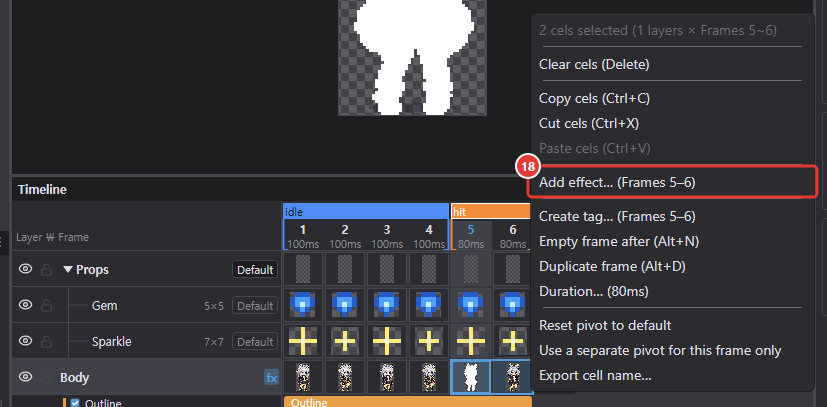The height and width of the screenshot is (407, 827).
Task: Toggle lock icon on Props layer
Action: click(46, 270)
